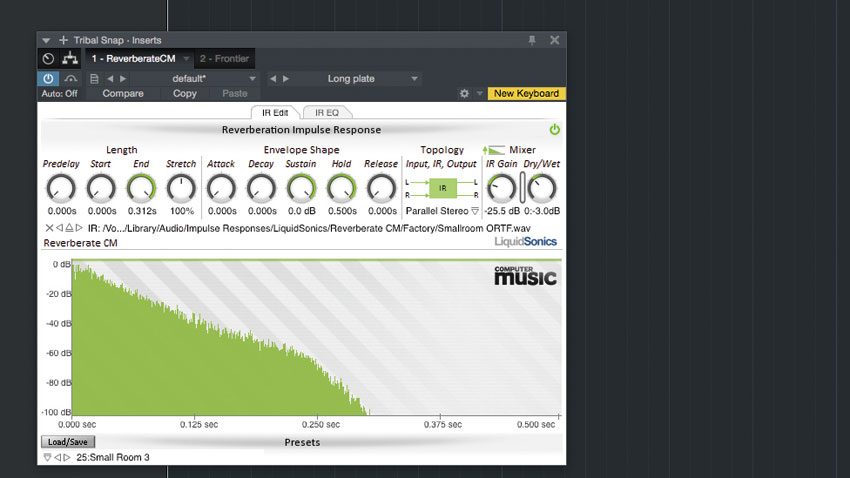Click the Copy button

click(184, 93)
